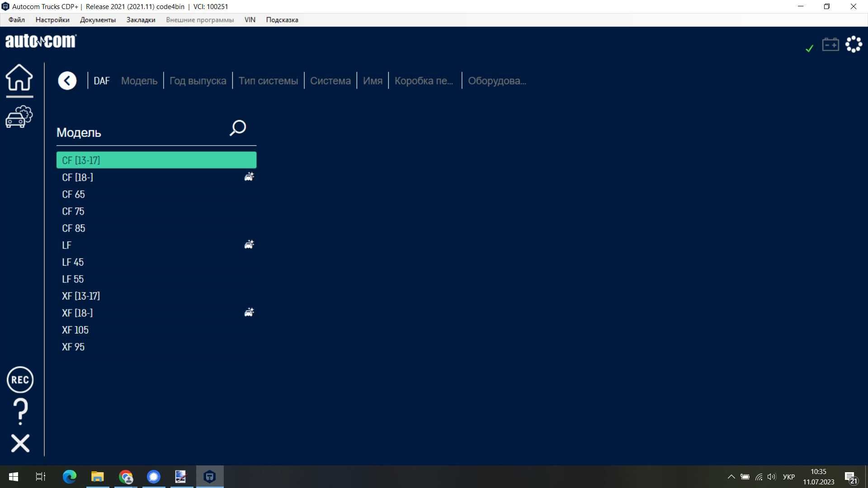Open the VIN menu
Image resolution: width=868 pixels, height=488 pixels.
pos(250,20)
